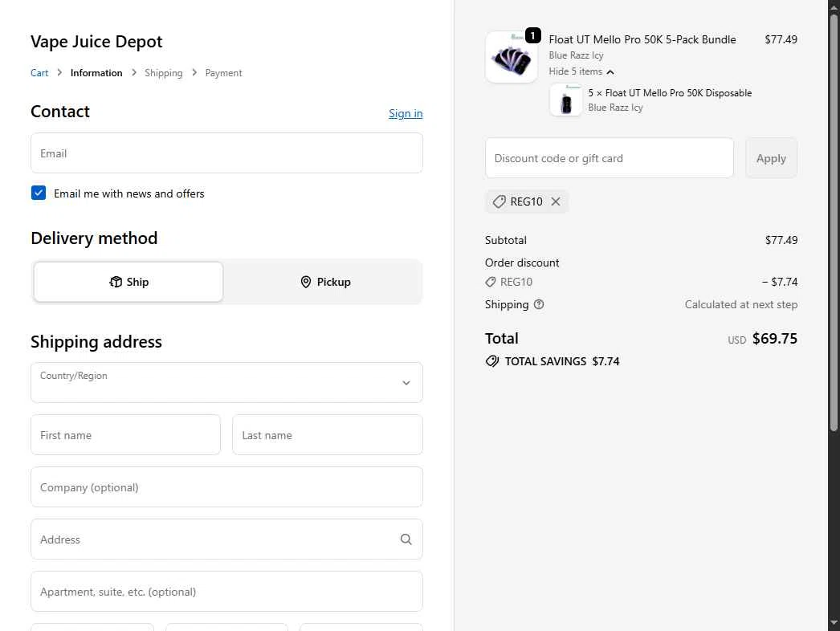
Task: Click the Delivery method heading
Action: (94, 238)
